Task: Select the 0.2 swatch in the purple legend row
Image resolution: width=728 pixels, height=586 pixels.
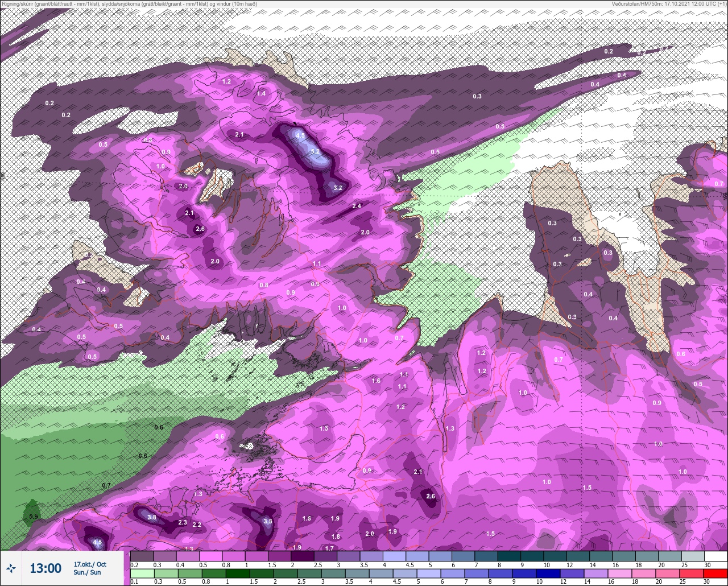Action: point(142,556)
